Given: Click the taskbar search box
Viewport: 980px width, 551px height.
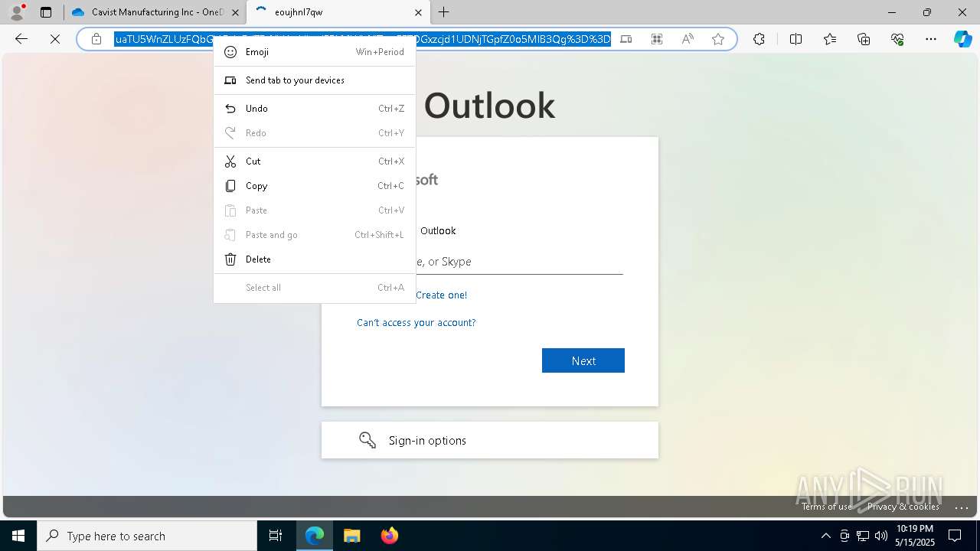Looking at the screenshot, I should [147, 536].
